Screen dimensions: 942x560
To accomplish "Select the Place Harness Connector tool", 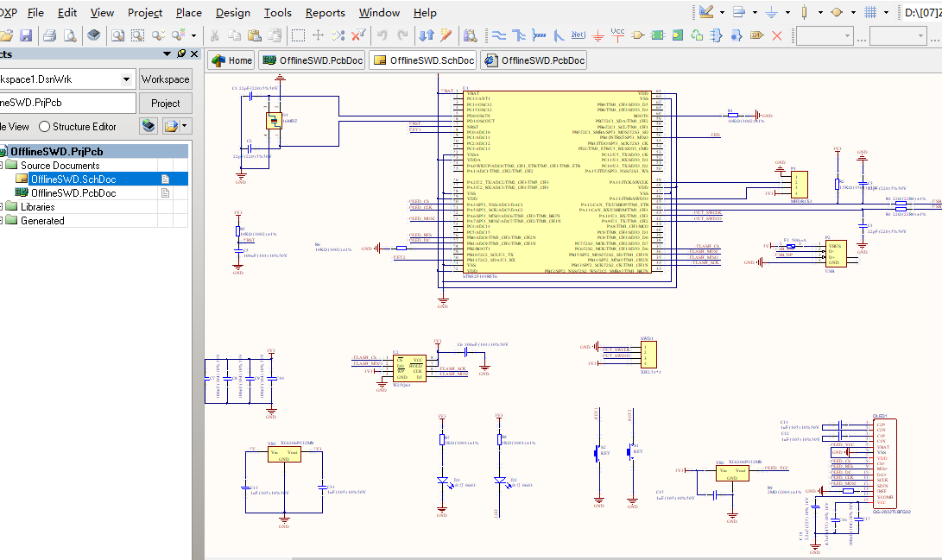I will 716,35.
